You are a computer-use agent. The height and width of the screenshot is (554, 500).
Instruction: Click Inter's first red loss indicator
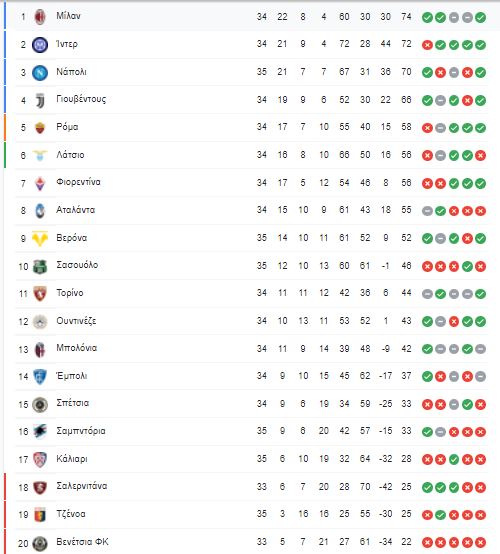click(x=427, y=45)
